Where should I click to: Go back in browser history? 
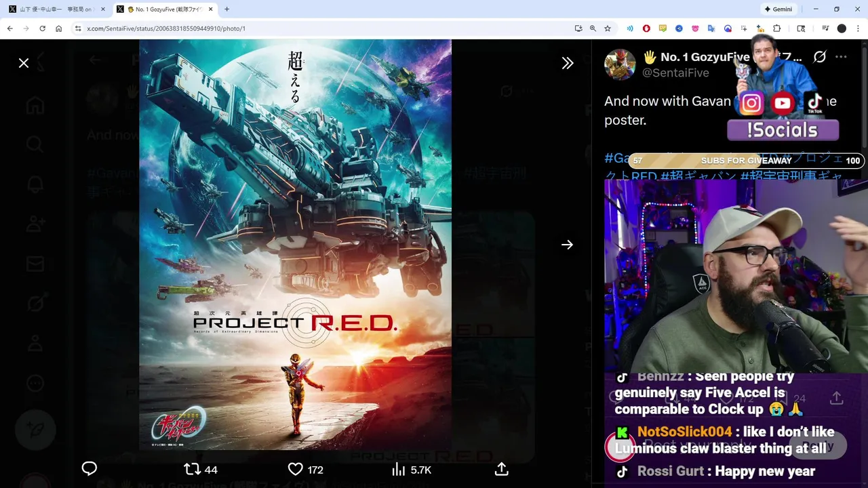(9, 28)
